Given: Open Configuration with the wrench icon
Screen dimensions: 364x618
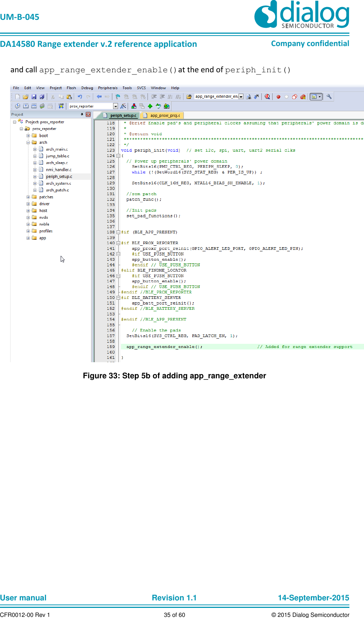Looking at the screenshot, I should pos(329,97).
